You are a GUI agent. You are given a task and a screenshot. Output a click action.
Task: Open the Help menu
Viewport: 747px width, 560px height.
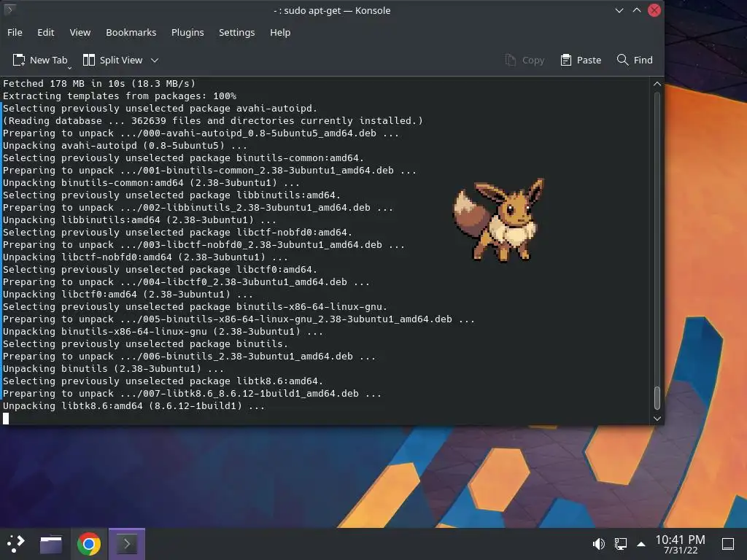click(280, 32)
